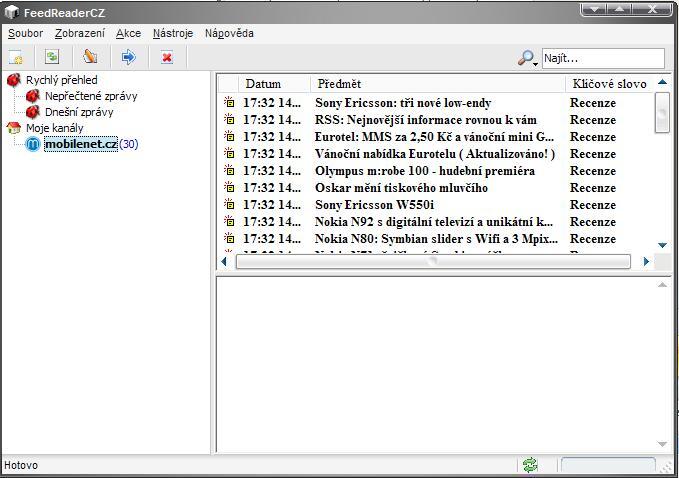The height and width of the screenshot is (478, 679).
Task: Click unread icon beside Olympus m:robe 100 message
Action: point(228,171)
